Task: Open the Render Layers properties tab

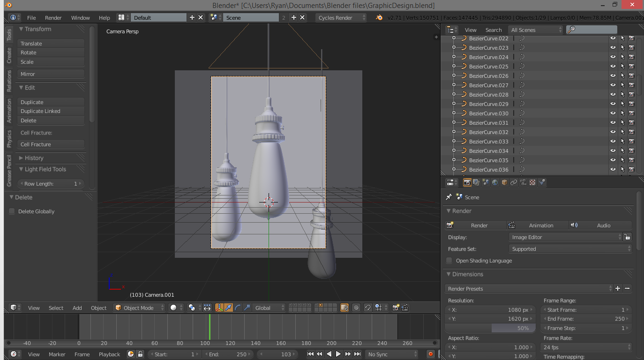Action: click(x=476, y=182)
